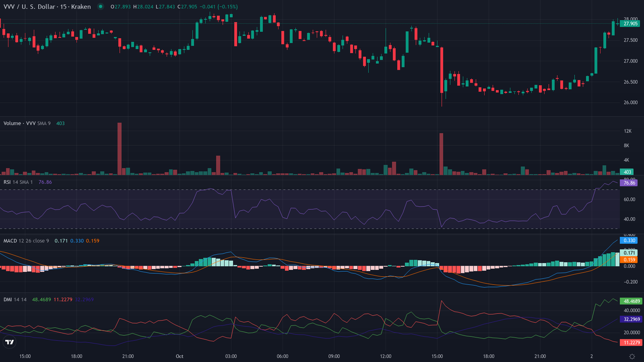The height and width of the screenshot is (362, 644).
Task: Click the Volume legend value 403
Action: [x=61, y=123]
